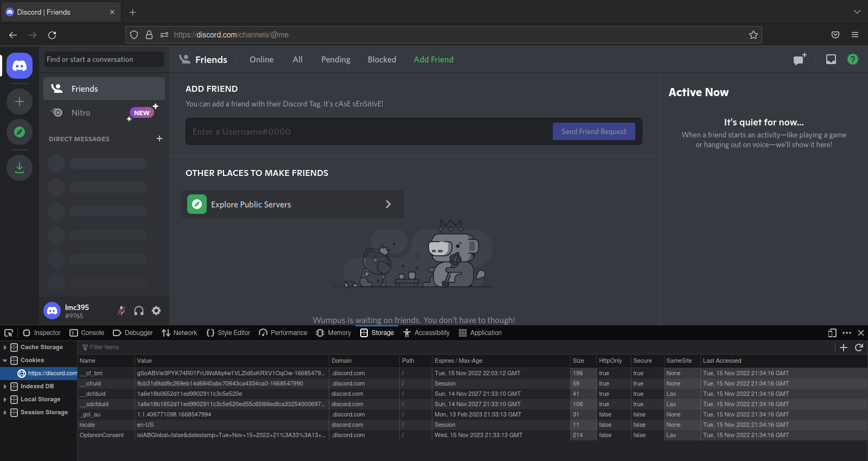Screen dimensions: 868x461
Task: Open devtools three-dot customize menu
Action: click(847, 333)
